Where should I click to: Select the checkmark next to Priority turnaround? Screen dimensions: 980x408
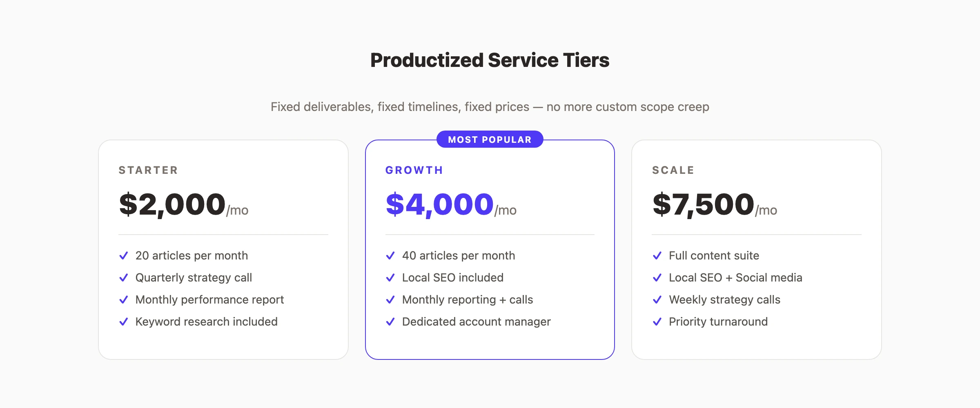657,322
